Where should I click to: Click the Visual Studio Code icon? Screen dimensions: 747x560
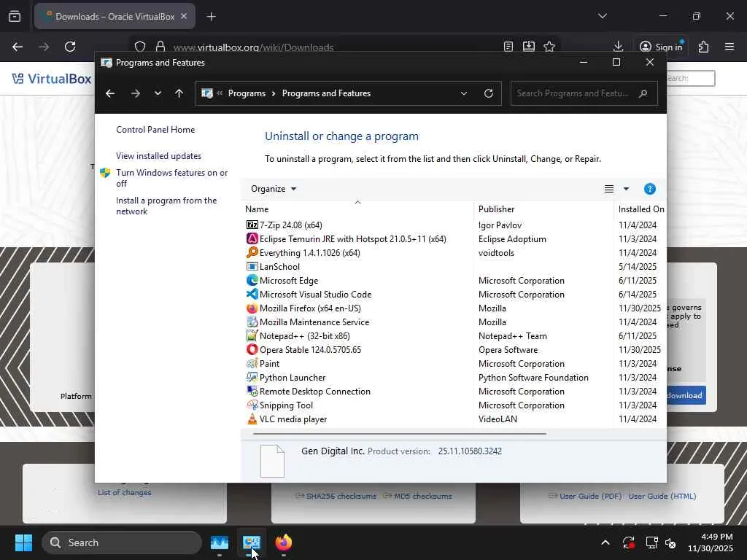(x=252, y=294)
